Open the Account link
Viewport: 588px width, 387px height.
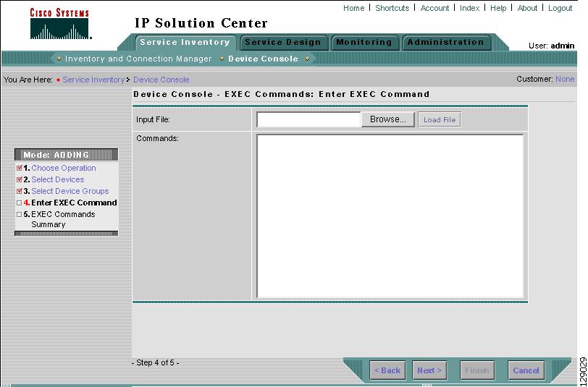434,8
